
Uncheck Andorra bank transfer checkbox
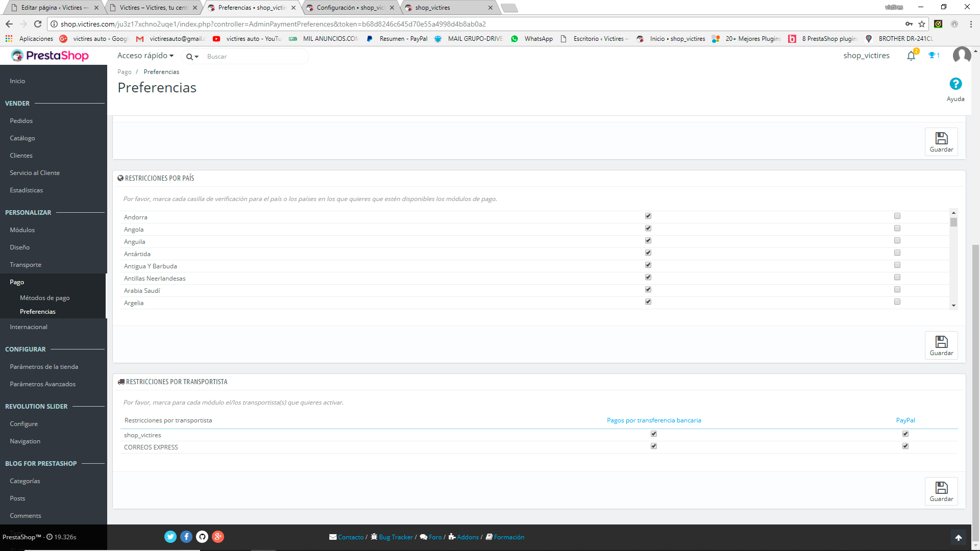pyautogui.click(x=648, y=216)
